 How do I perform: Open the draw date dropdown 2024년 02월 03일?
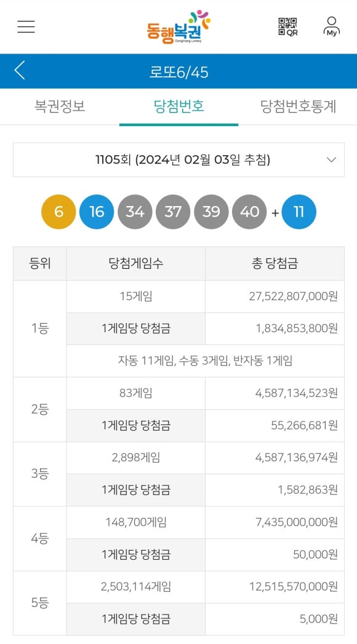pyautogui.click(x=178, y=160)
